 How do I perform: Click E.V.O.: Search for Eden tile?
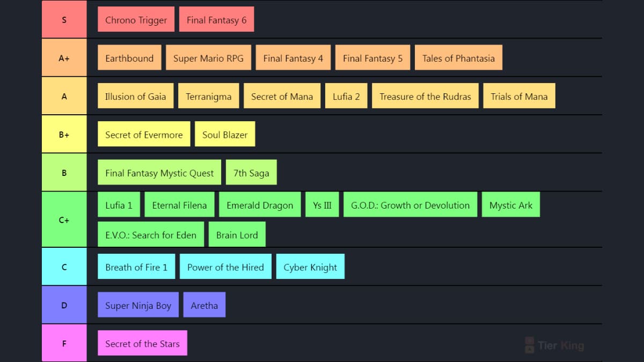pos(151,234)
